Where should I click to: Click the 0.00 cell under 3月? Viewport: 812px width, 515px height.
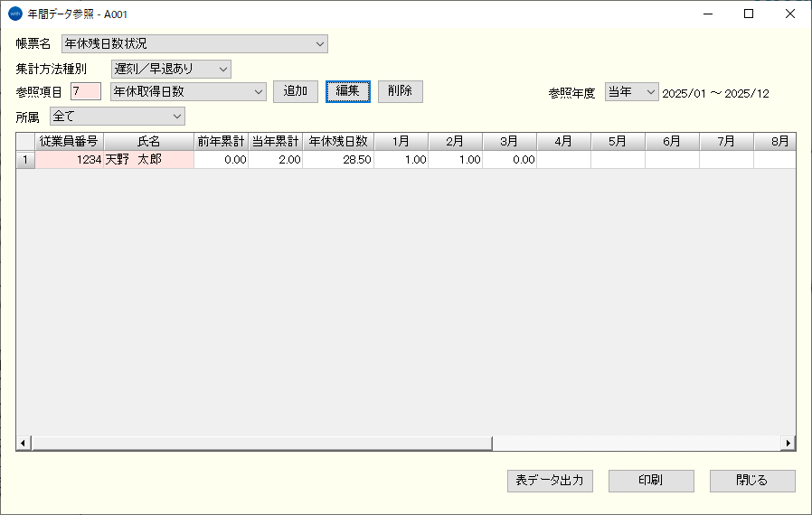point(510,160)
